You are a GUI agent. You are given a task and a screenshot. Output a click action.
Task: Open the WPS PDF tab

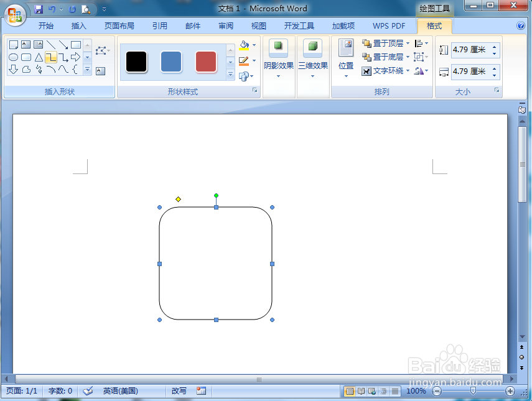pos(389,25)
